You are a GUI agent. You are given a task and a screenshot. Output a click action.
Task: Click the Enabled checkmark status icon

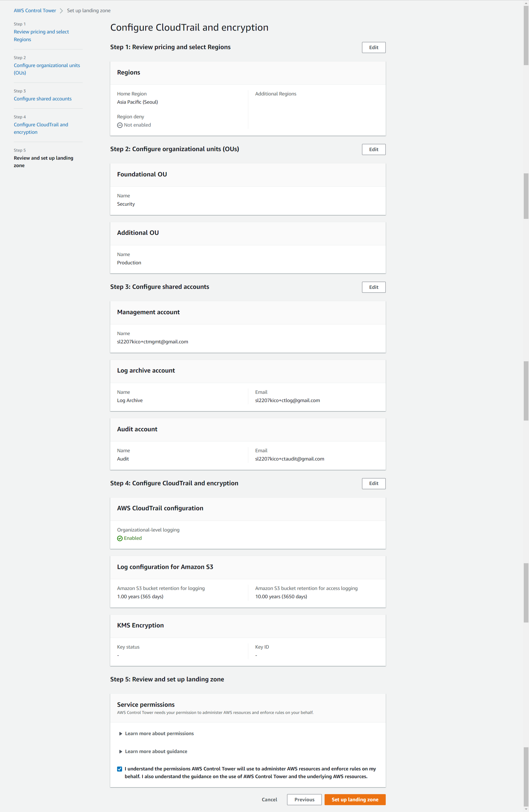click(x=120, y=538)
